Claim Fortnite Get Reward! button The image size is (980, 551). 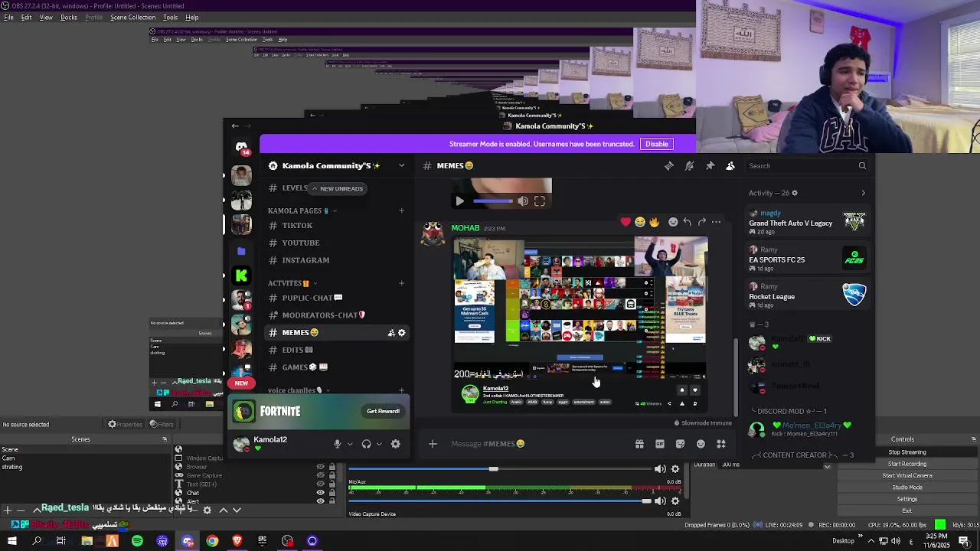[383, 411]
